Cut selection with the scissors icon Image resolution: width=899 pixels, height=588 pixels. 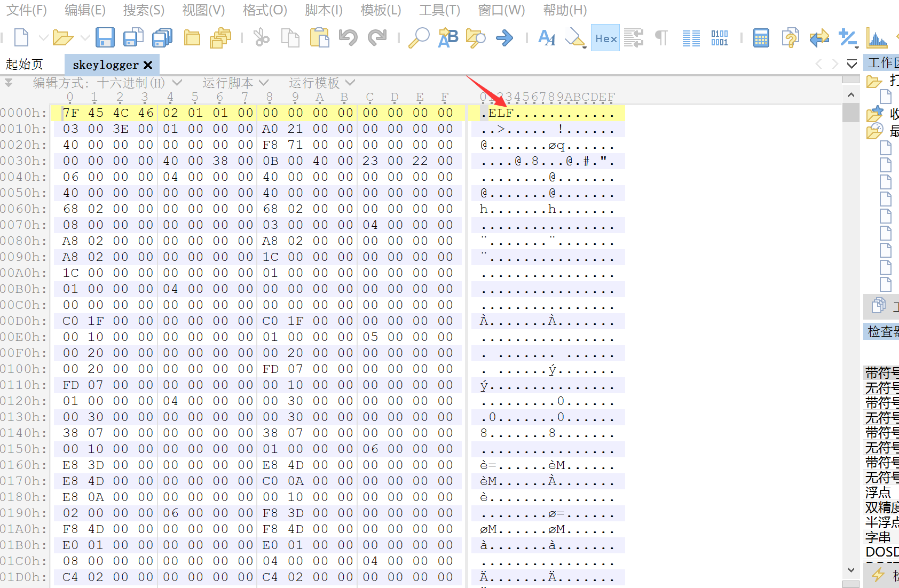[261, 38]
